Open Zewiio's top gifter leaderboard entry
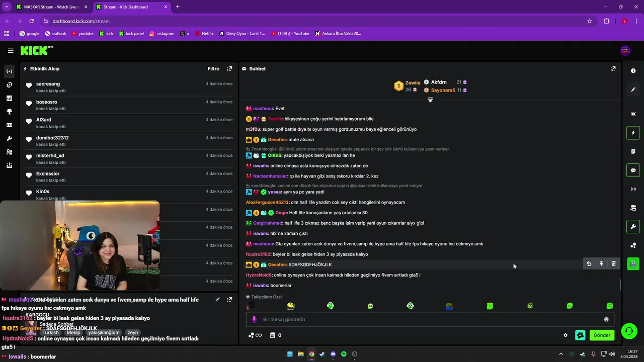 click(x=408, y=86)
